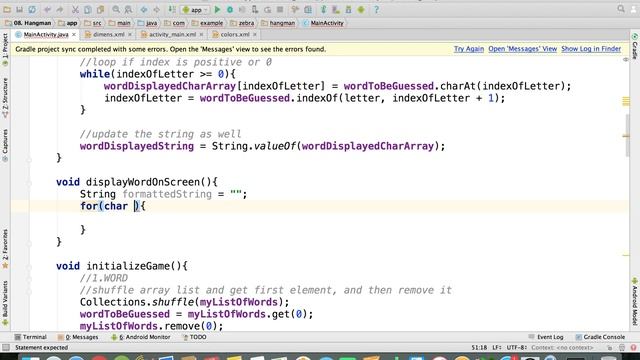This screenshot has width=640, height=360.
Task: Close the dimens.xml tab
Action: tap(130, 35)
